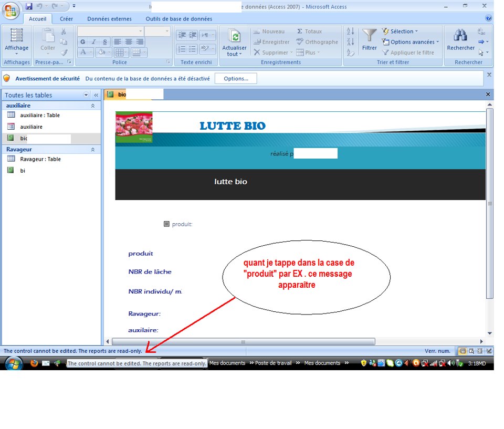Collapse the navigation pane with double chevron

tap(96, 95)
